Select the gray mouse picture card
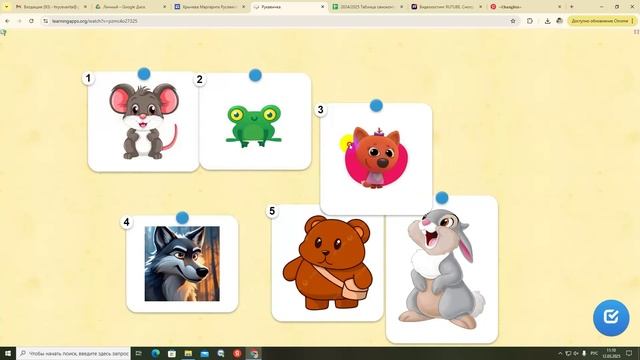 [143, 122]
